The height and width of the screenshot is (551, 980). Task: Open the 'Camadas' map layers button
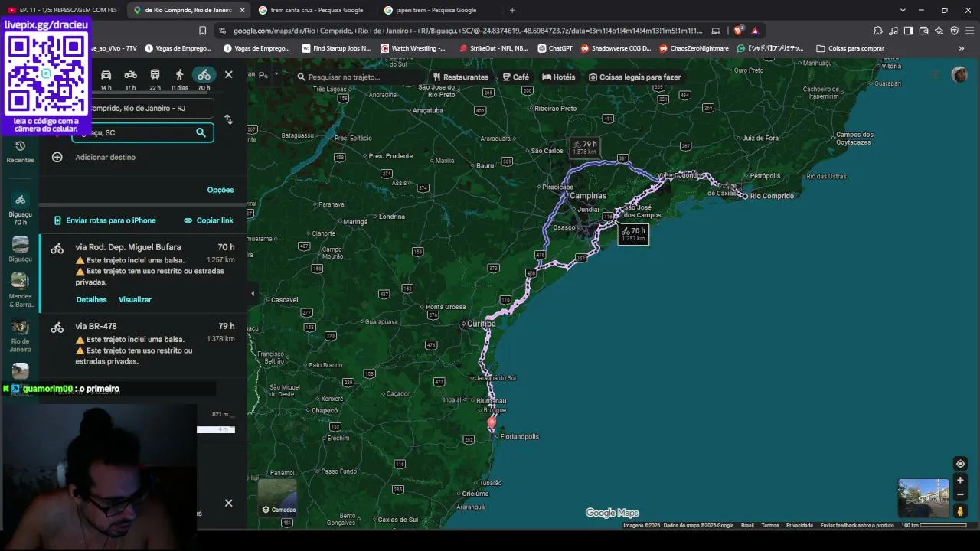(x=277, y=497)
